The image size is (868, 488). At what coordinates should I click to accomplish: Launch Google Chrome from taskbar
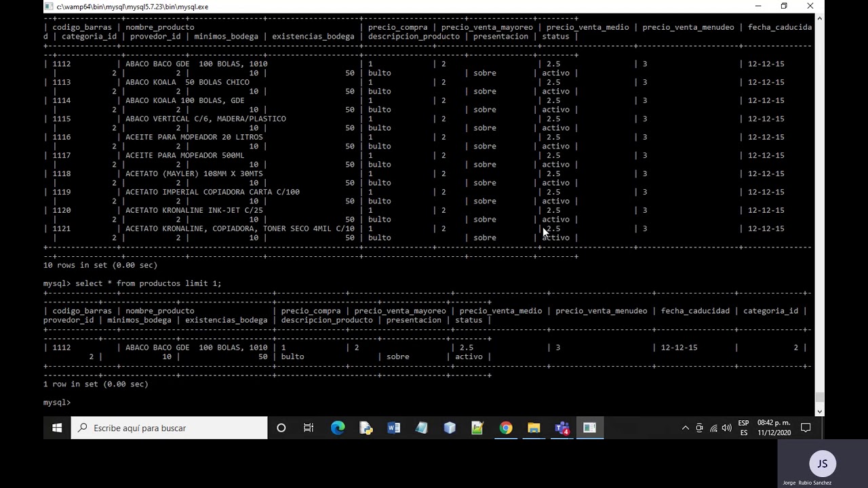coord(506,428)
